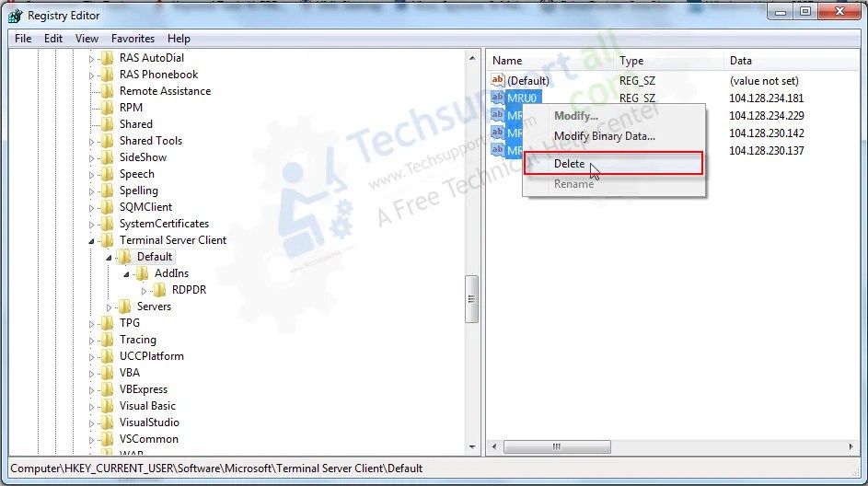Screen dimensions: 868x486
Task: Select the Visual Basic tree key
Action: [x=147, y=406]
